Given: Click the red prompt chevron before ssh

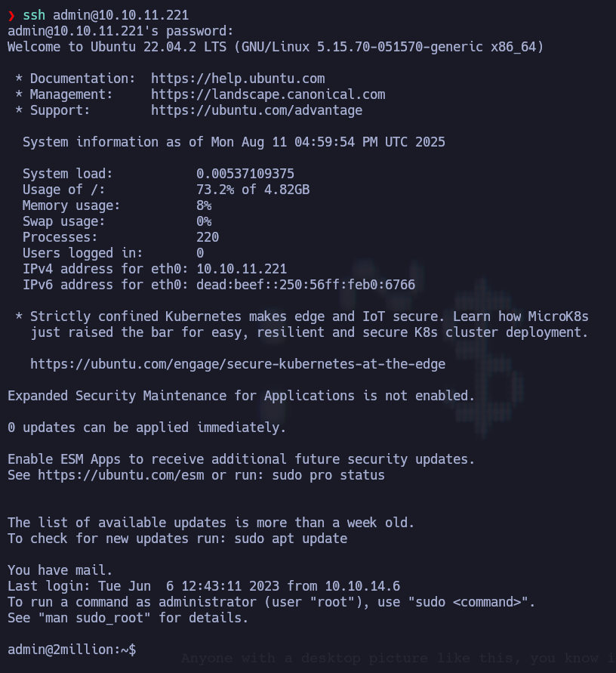Looking at the screenshot, I should (x=11, y=15).
